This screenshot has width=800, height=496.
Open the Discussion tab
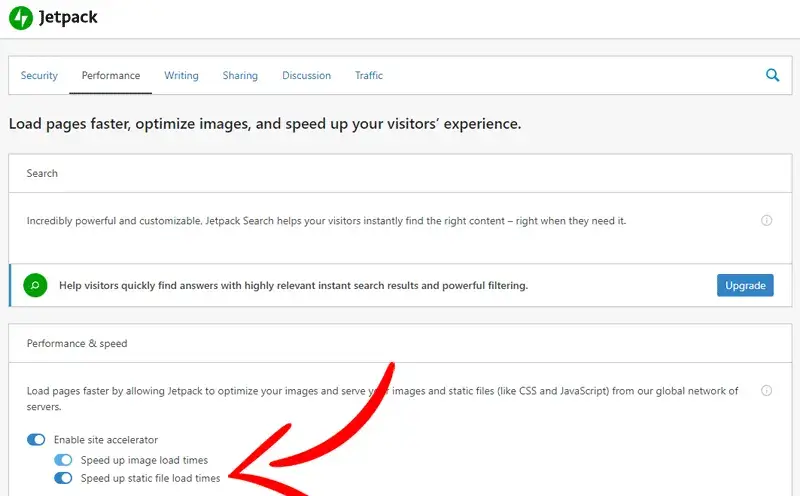tap(306, 76)
